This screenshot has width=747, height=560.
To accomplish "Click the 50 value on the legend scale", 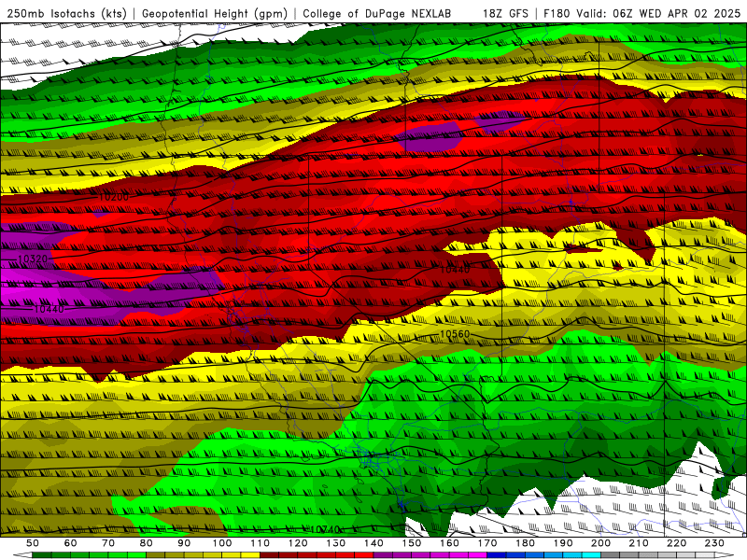I will 33,543.
